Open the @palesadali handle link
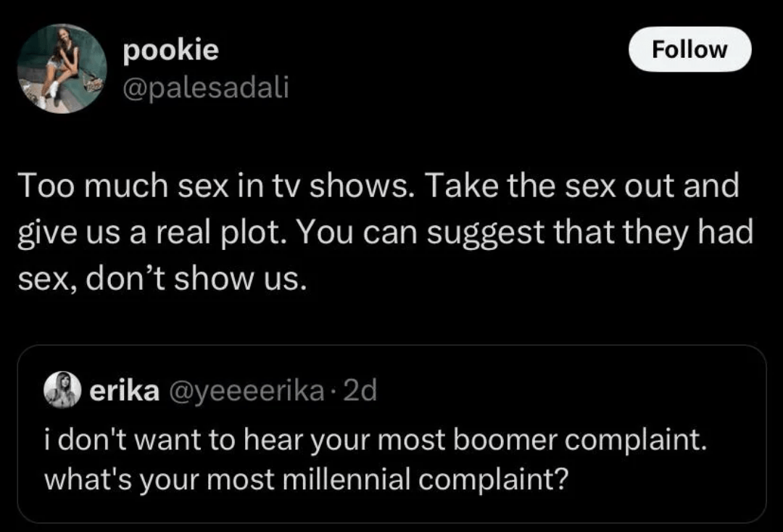 click(207, 88)
